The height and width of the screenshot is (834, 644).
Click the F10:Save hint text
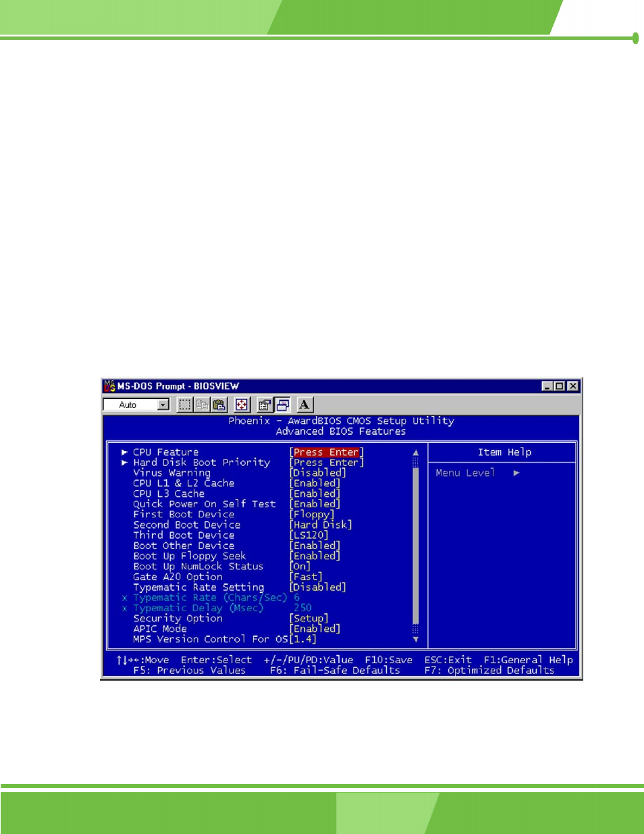coord(389,660)
